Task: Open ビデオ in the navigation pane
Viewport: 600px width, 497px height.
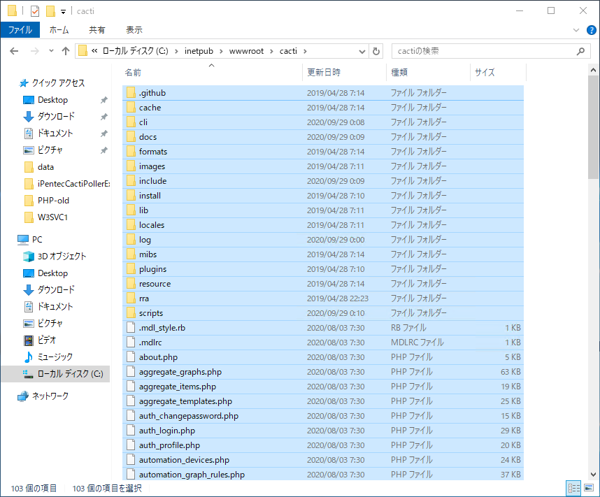Action: [x=46, y=340]
